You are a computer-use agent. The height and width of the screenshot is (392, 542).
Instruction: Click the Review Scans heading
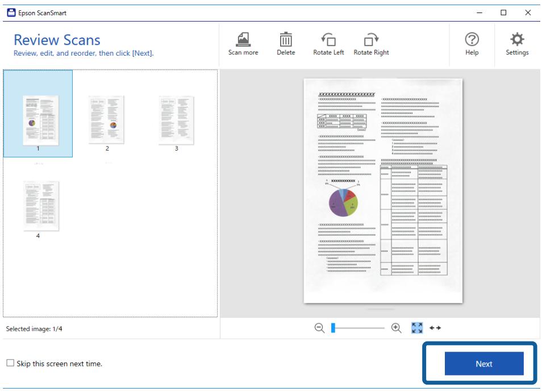pos(57,40)
